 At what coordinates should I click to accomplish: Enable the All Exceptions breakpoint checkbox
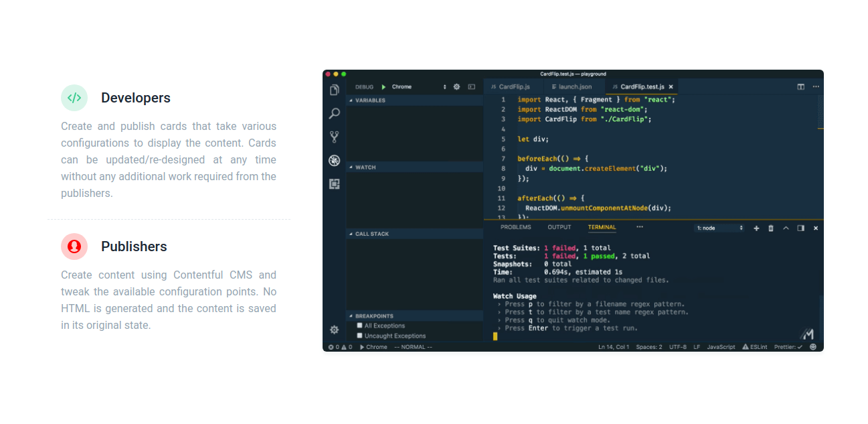360,326
